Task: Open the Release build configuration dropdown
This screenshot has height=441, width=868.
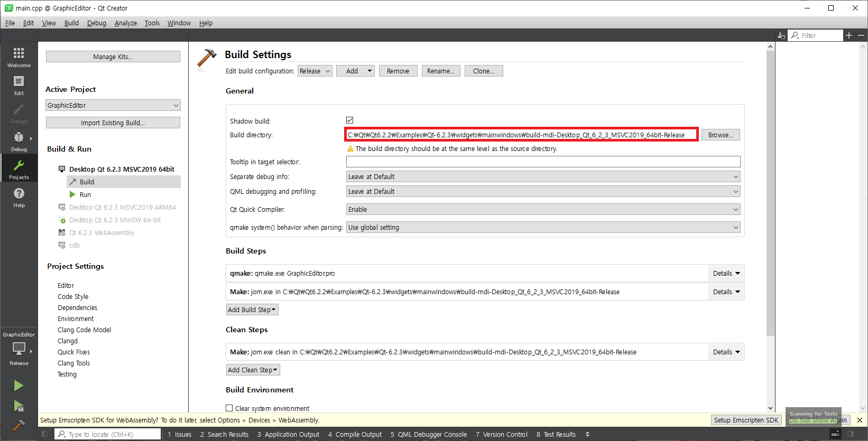Action: (x=315, y=71)
